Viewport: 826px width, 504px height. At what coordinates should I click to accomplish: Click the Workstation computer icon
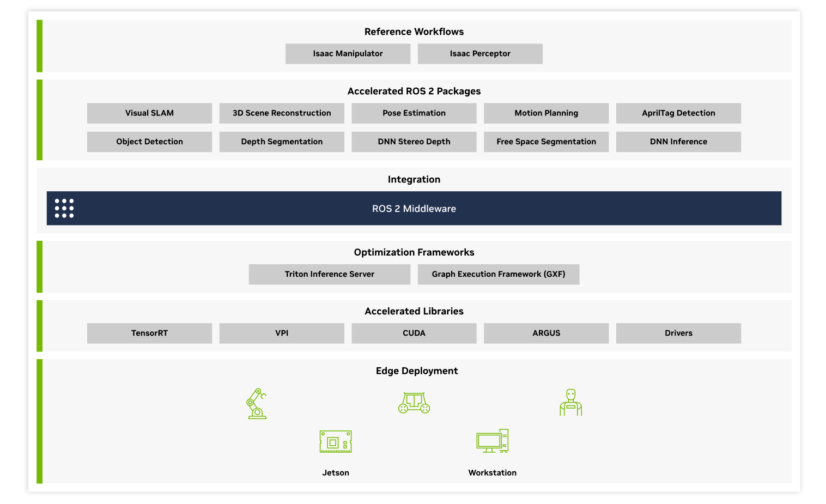click(x=493, y=441)
